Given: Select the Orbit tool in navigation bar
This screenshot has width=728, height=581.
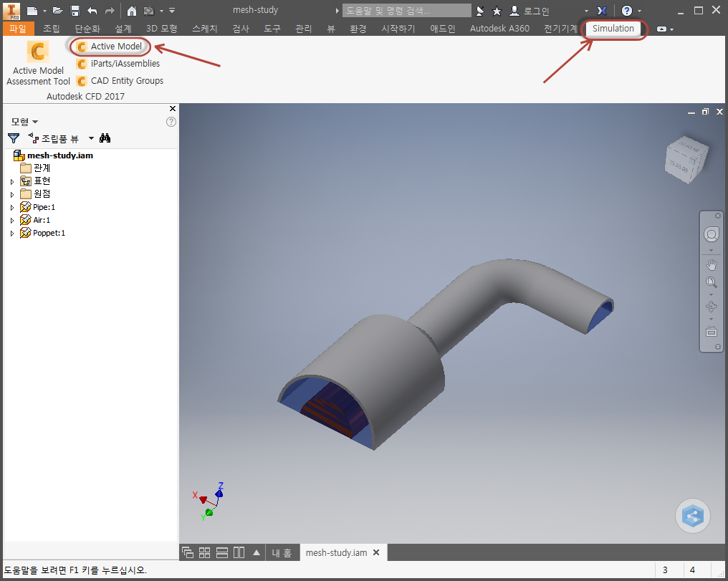Looking at the screenshot, I should pos(711,307).
